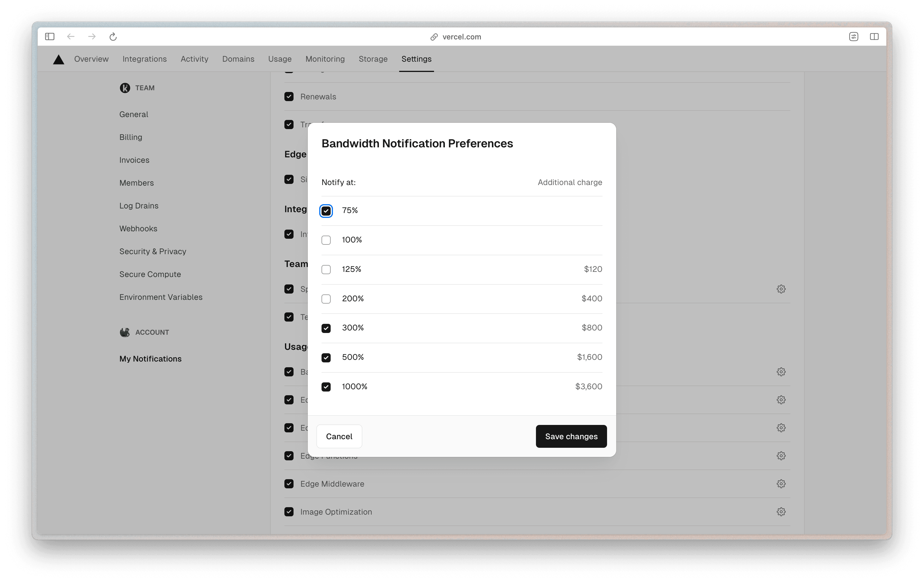Image resolution: width=924 pixels, height=582 pixels.
Task: Click Save changes button
Action: pos(571,436)
